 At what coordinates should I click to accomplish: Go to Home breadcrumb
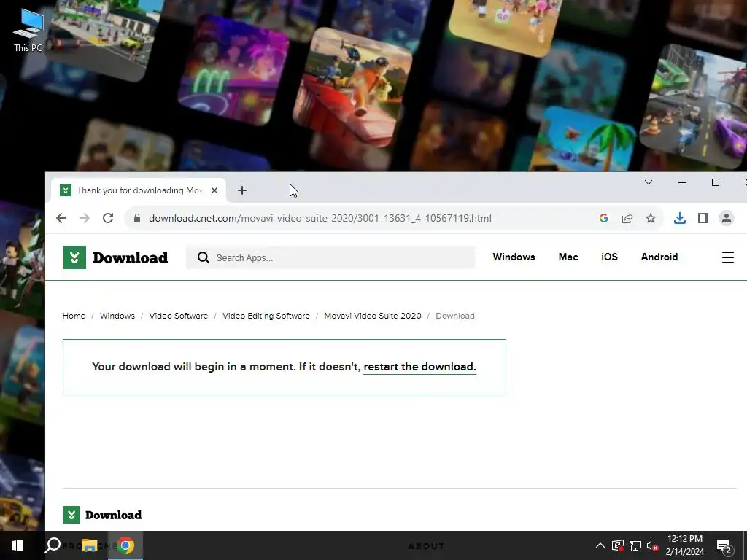tap(74, 316)
